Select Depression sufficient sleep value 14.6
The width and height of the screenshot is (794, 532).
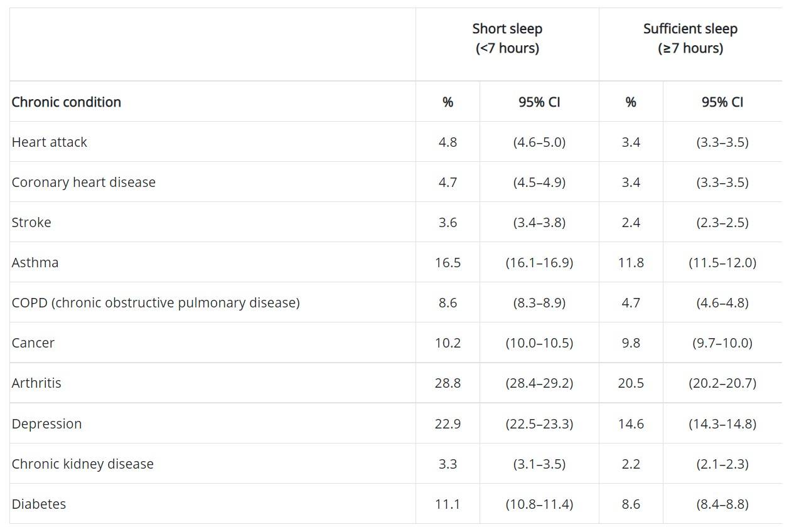coord(631,424)
